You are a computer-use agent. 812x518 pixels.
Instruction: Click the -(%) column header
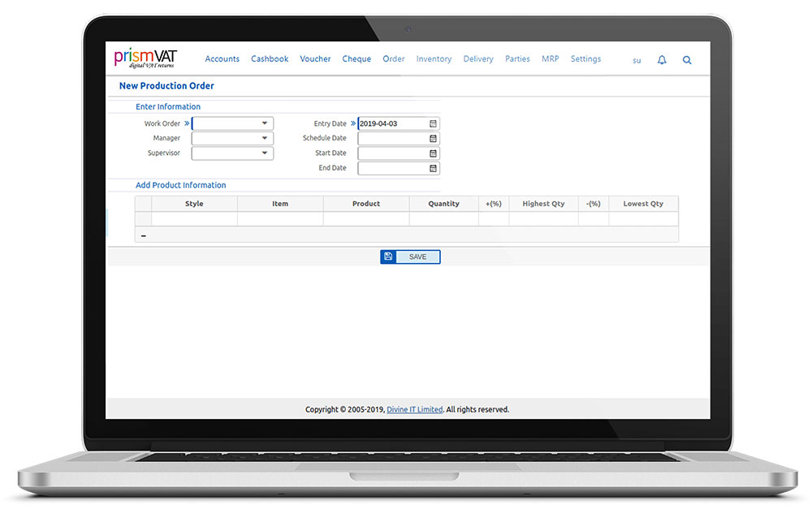(x=594, y=204)
